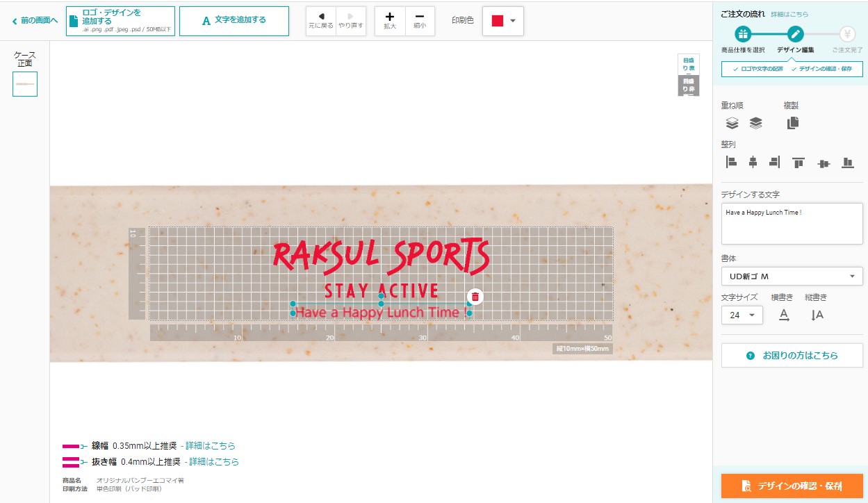Set vertical writing with 縦書き icon
Screen dimensions: 868x503
click(x=817, y=315)
